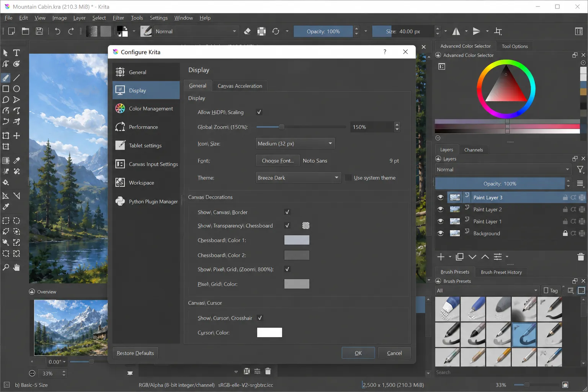Image resolution: width=588 pixels, height=392 pixels.
Task: Switch to Brush Preset History tab
Action: [501, 272]
